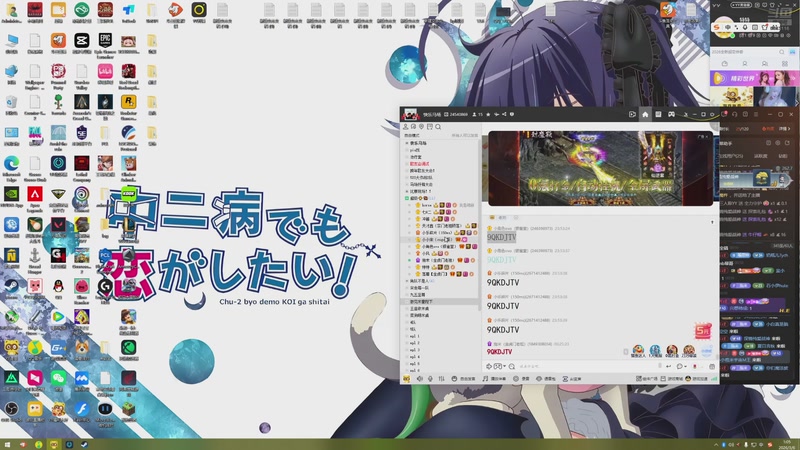Click the first 9QKDJTV chat message
This screenshot has width=800, height=450.
tap(502, 237)
